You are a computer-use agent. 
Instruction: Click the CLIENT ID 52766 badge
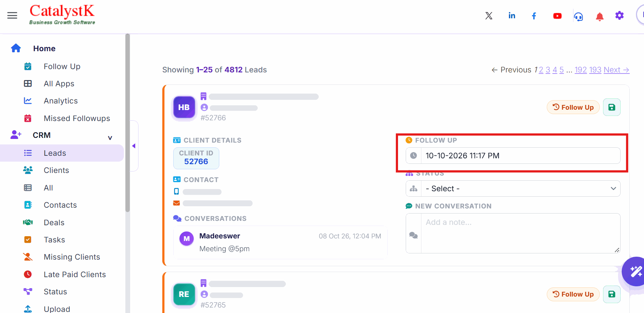coord(196,158)
